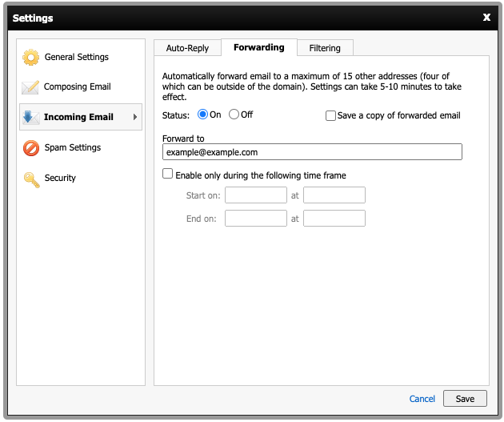
Task: Switch to the Auto-Reply tab
Action: click(187, 48)
